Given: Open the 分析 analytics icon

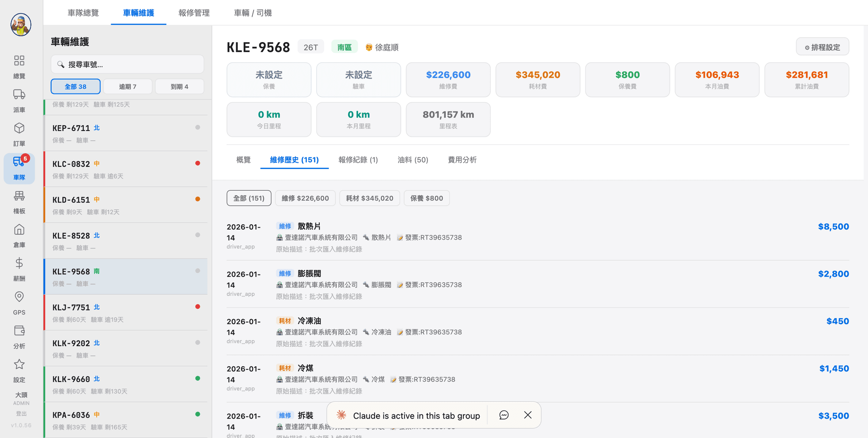Looking at the screenshot, I should tap(19, 331).
